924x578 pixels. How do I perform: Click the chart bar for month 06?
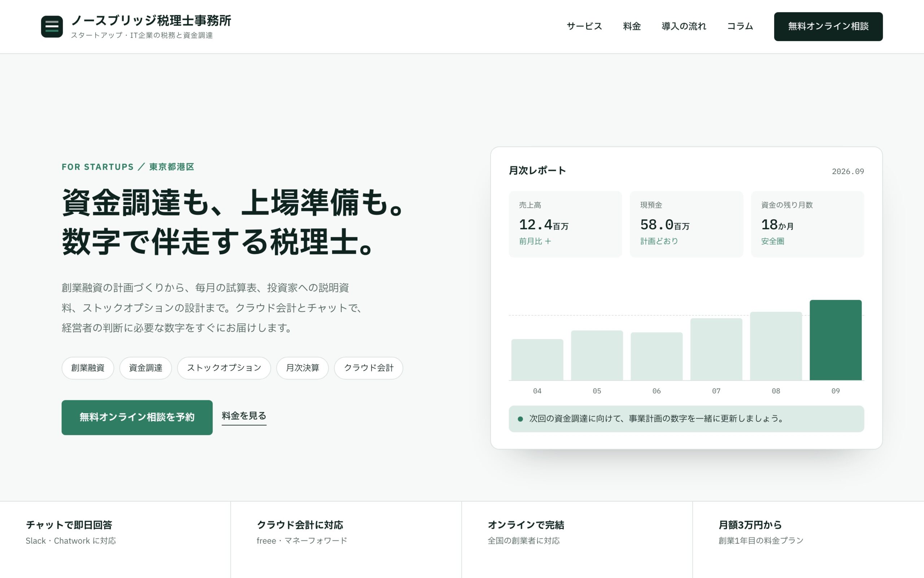point(657,356)
